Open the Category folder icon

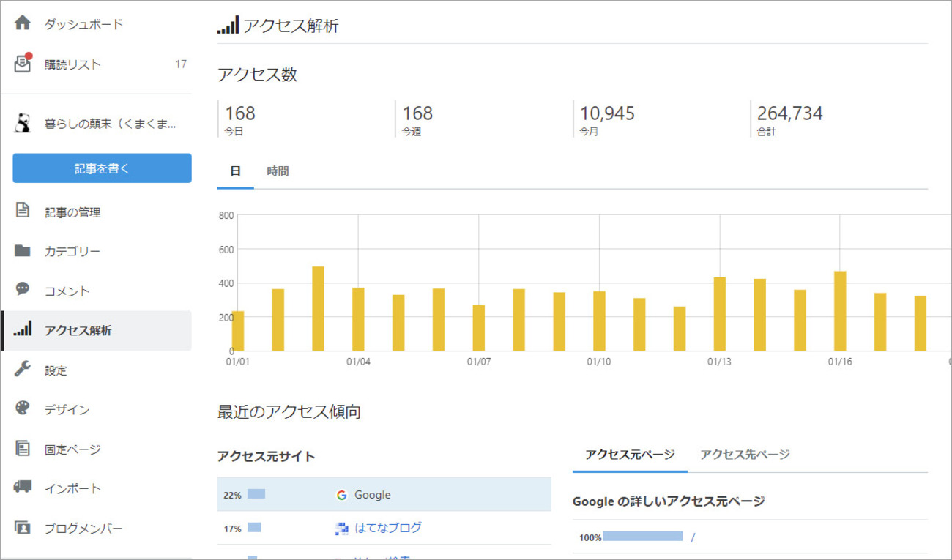23,251
